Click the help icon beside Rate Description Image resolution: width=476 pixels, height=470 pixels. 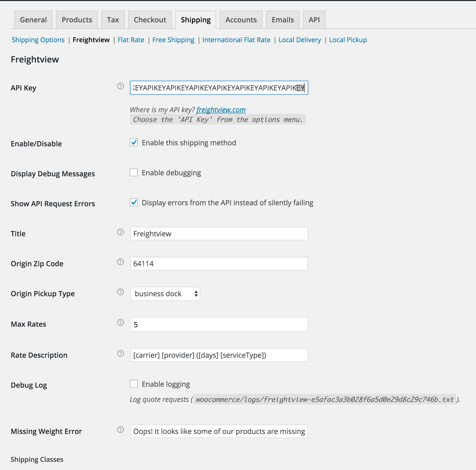(x=121, y=353)
